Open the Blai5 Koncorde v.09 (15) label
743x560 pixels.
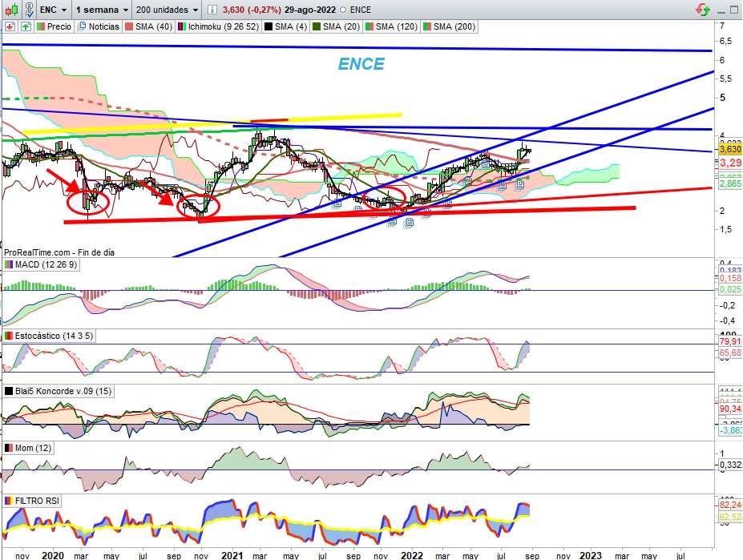(59, 391)
